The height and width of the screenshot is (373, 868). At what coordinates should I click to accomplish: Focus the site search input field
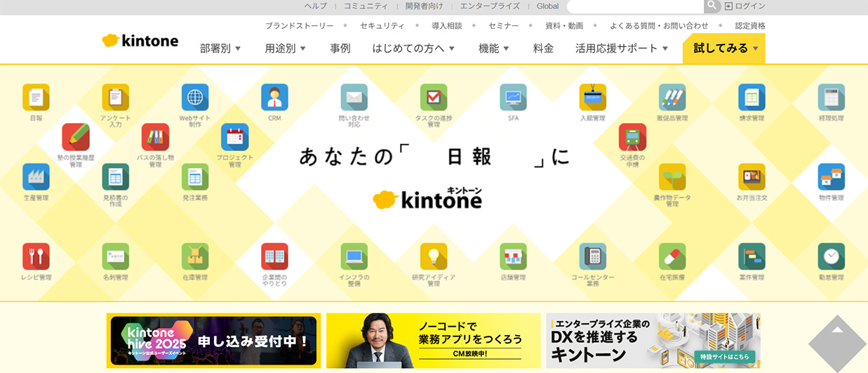click(x=635, y=6)
